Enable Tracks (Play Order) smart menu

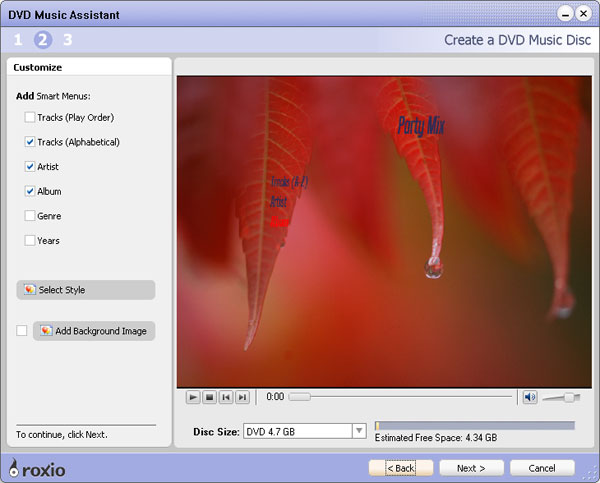(30, 118)
